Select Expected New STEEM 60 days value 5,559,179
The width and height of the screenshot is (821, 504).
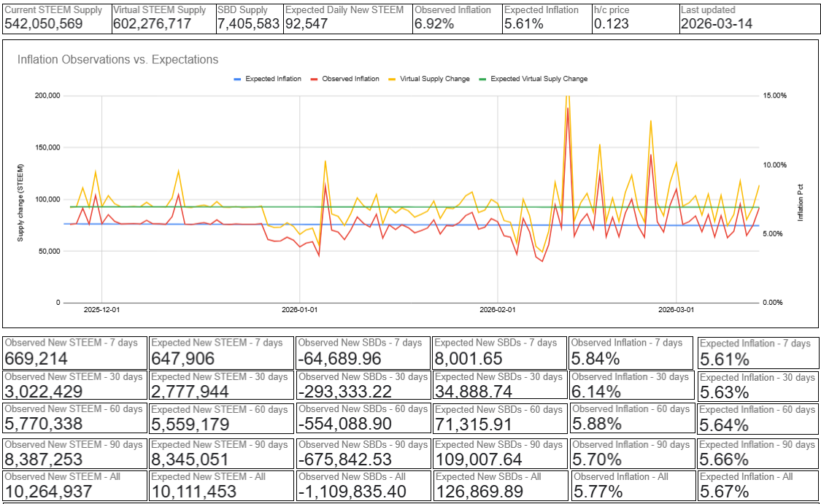click(x=190, y=424)
